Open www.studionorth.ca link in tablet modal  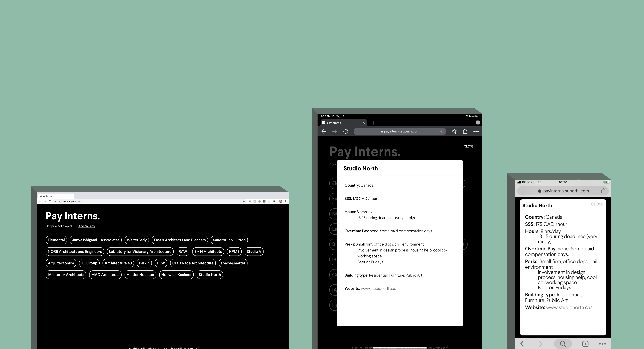[x=379, y=289]
